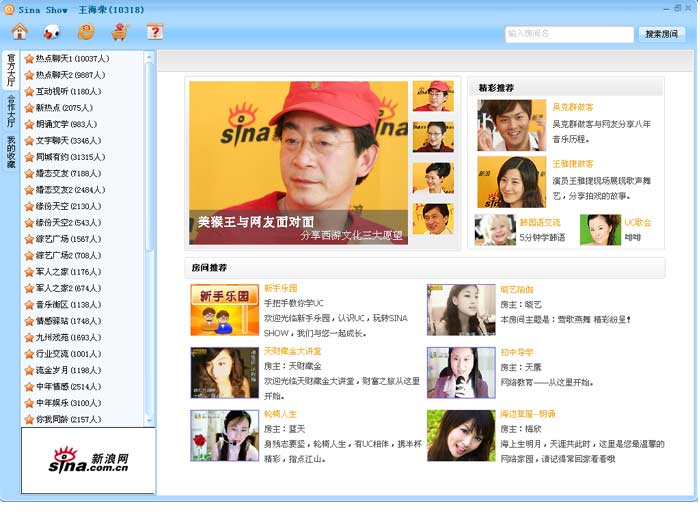Click the chicken mascot toolbar icon
Screen dimensions: 700x525
(52, 32)
